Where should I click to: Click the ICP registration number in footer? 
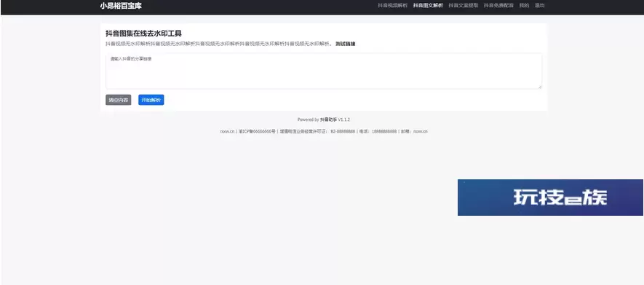[257, 132]
